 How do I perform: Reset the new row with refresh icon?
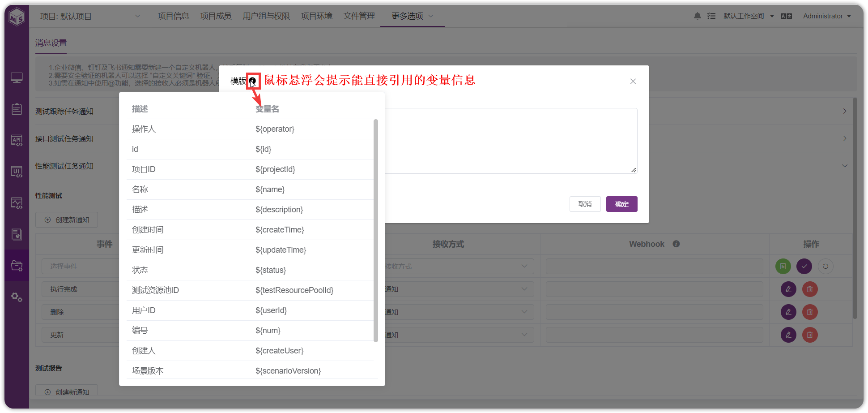pos(825,267)
